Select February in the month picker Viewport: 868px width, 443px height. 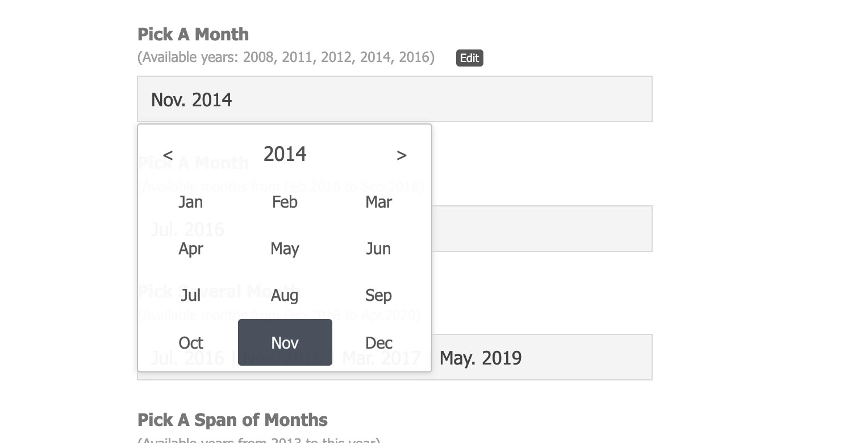coord(285,202)
